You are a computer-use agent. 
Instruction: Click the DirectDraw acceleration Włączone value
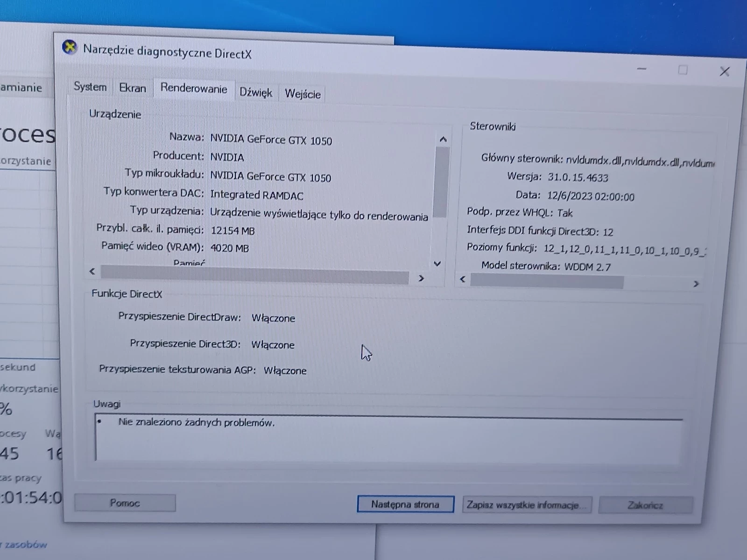(273, 318)
